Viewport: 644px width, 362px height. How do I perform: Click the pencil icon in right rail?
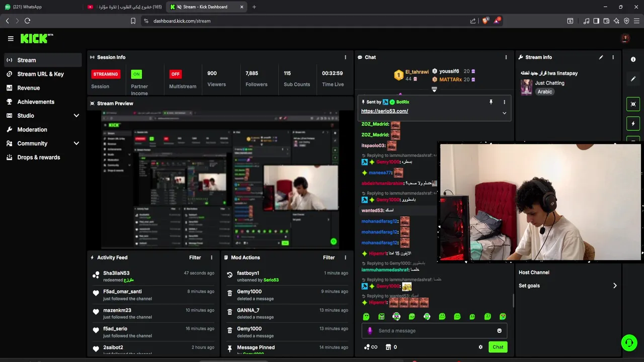click(633, 79)
